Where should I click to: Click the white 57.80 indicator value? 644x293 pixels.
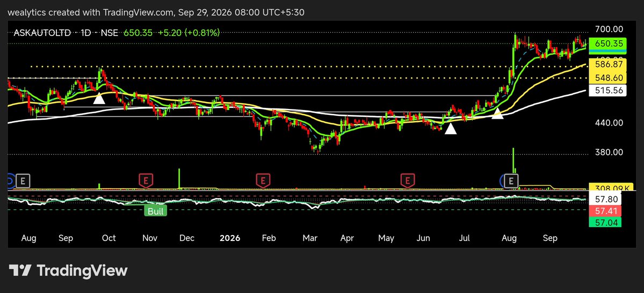[x=605, y=200]
